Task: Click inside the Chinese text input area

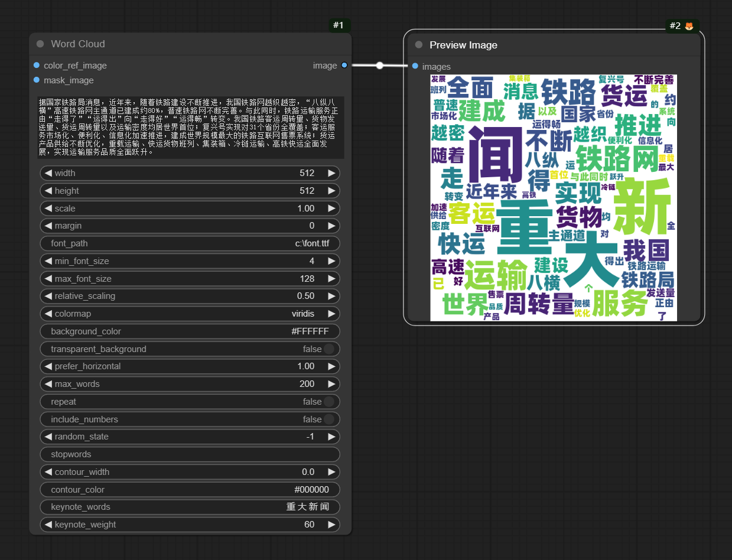Action: (190, 128)
